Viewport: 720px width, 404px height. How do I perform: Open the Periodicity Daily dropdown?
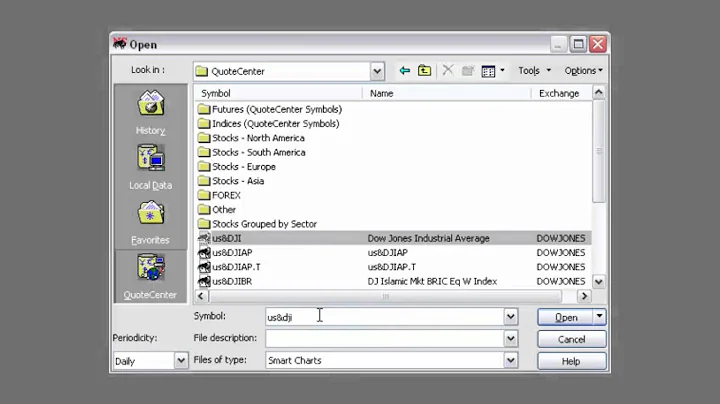181,360
